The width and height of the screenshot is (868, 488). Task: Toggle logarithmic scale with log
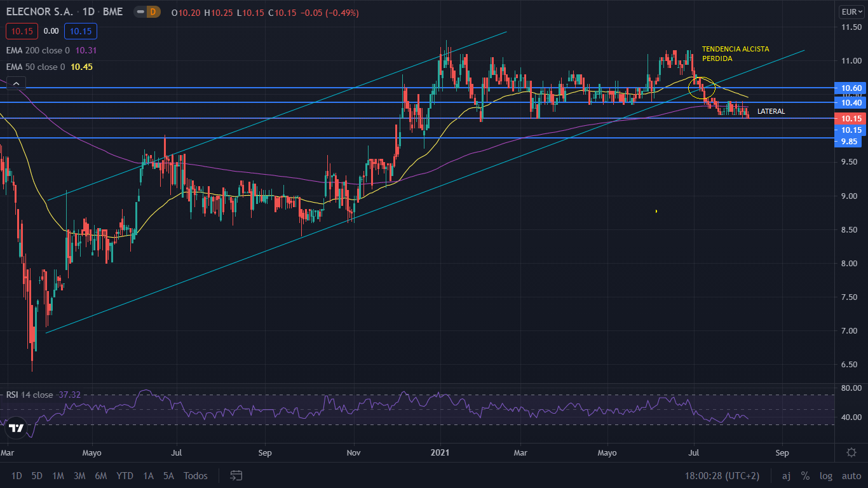825,475
